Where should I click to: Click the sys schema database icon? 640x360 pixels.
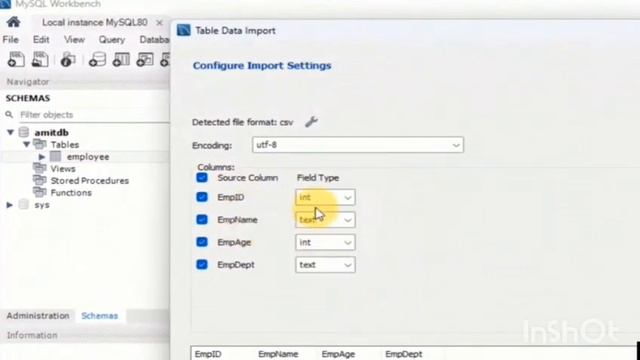point(24,204)
